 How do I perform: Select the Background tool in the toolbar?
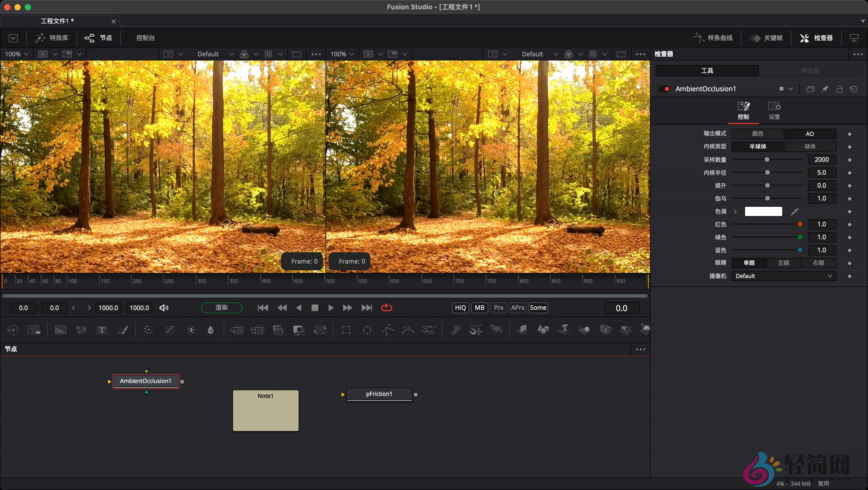pyautogui.click(x=61, y=330)
